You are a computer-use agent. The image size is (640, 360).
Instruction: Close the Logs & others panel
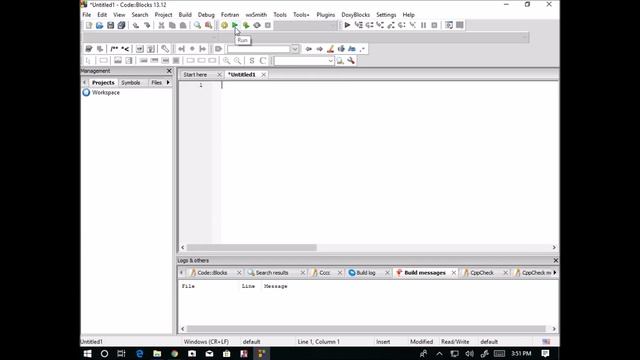click(x=556, y=260)
